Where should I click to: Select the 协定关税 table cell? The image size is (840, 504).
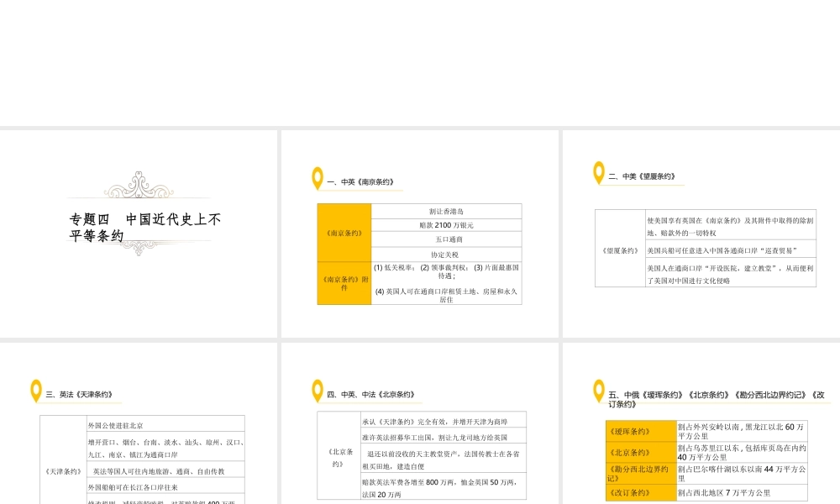point(446,255)
